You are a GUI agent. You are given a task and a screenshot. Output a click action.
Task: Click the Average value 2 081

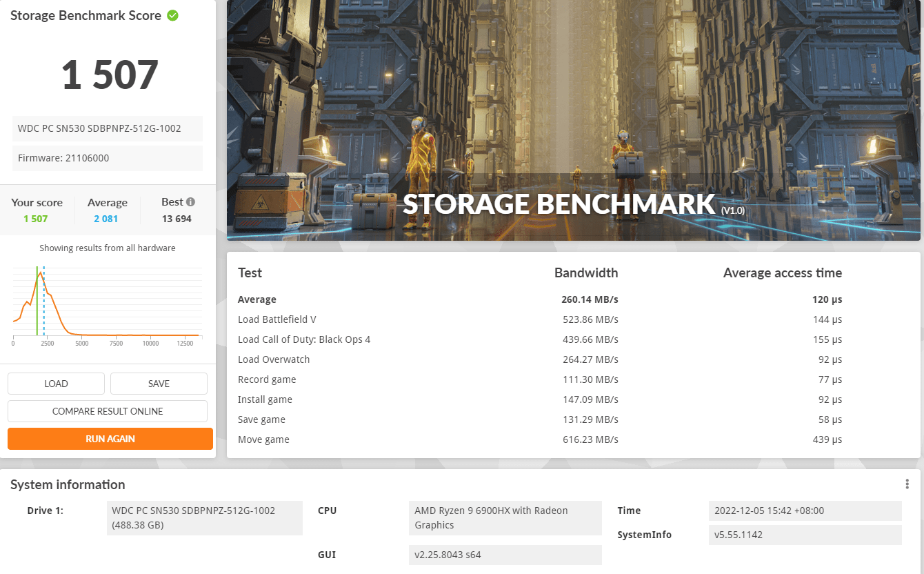[106, 219]
